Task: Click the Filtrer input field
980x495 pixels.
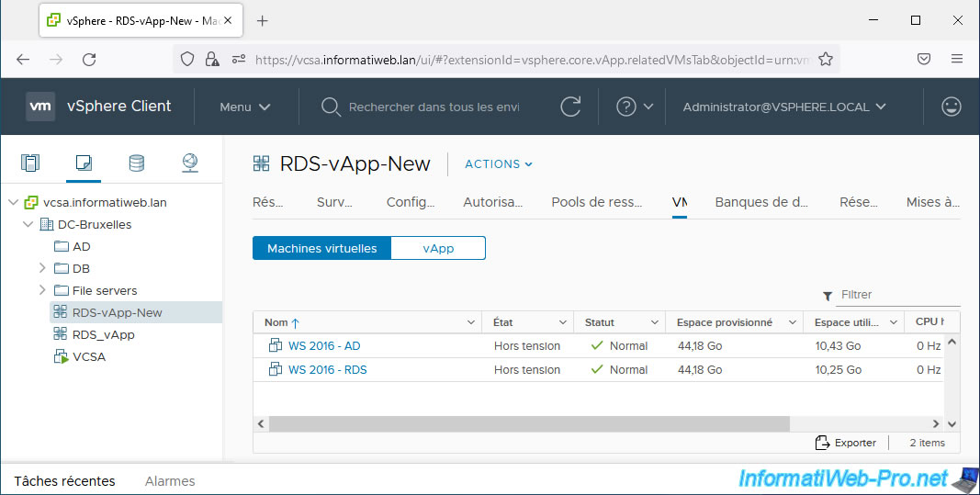Action: (897, 295)
